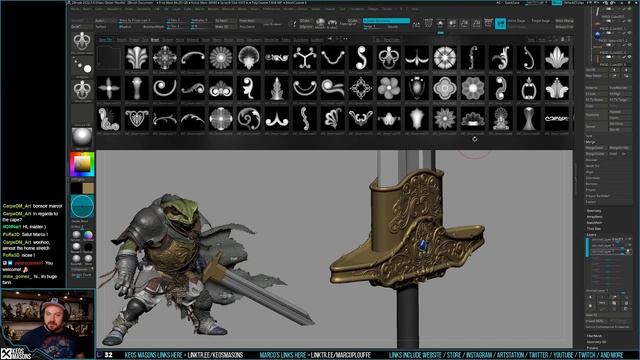
Task: Select the bell vase shaped brush
Action: [x=529, y=119]
